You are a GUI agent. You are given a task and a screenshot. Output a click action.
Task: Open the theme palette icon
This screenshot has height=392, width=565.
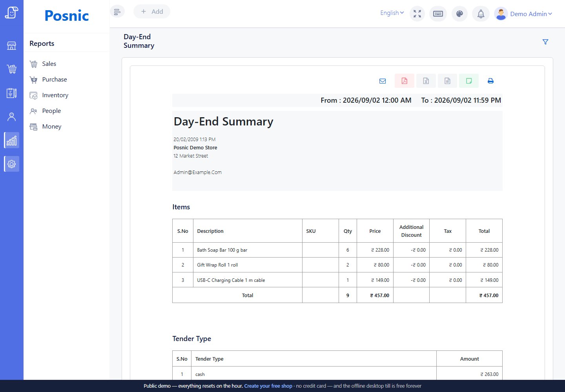459,14
